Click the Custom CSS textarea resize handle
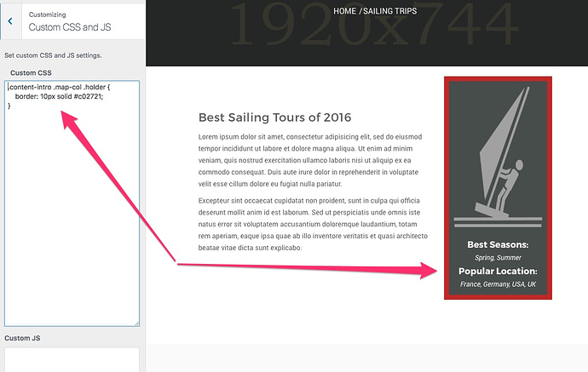This screenshot has width=588, height=372. pos(137,323)
